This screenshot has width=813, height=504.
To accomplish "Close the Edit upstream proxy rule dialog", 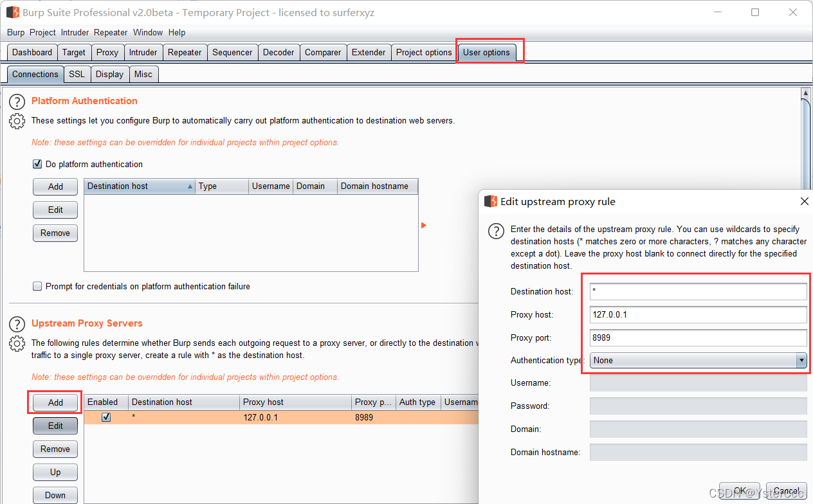I will coord(804,201).
